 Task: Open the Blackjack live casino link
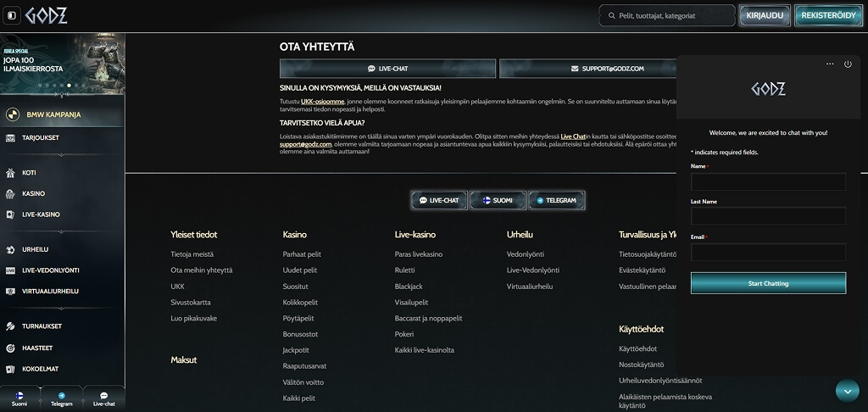tap(409, 287)
